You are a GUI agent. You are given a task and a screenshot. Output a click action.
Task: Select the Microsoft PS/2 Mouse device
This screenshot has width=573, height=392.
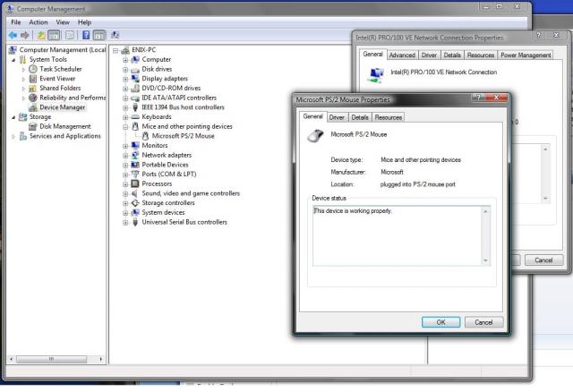[183, 136]
